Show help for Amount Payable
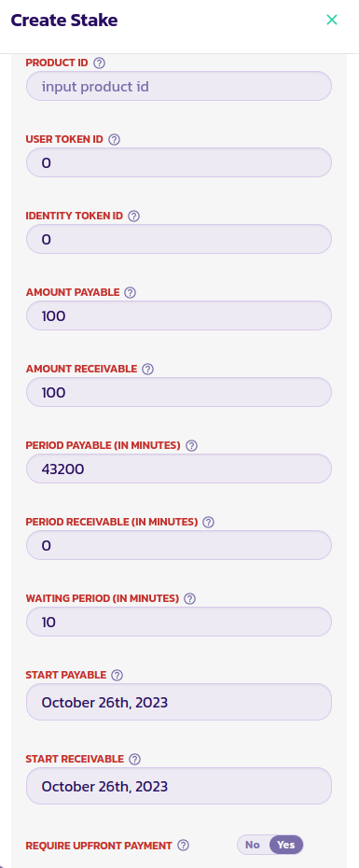 tap(130, 292)
